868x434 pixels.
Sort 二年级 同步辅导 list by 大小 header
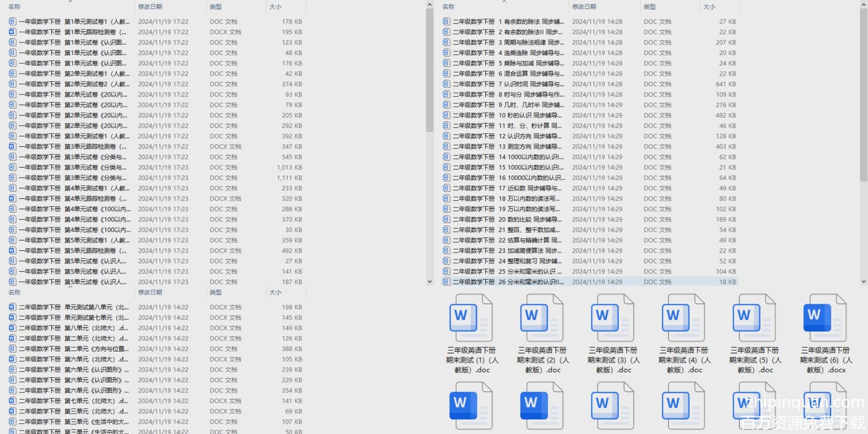pos(709,7)
